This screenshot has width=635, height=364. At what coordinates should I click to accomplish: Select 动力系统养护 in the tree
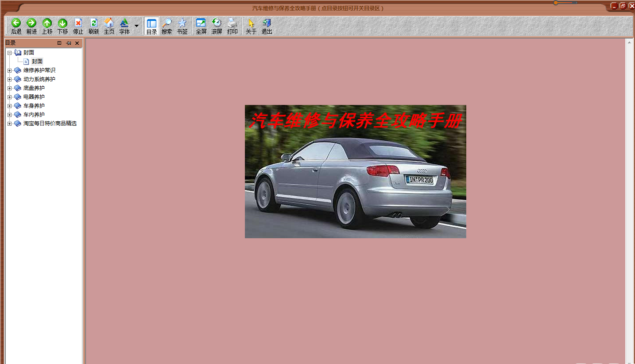click(39, 79)
